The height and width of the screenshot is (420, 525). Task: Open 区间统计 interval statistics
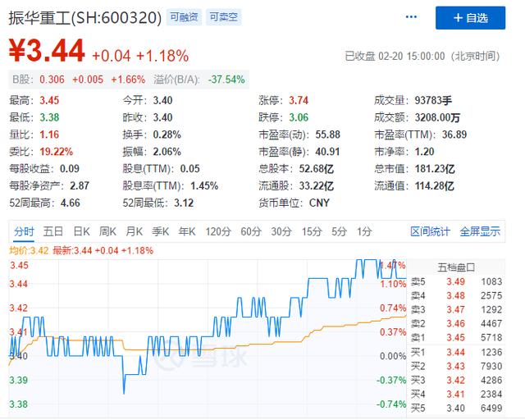[430, 231]
